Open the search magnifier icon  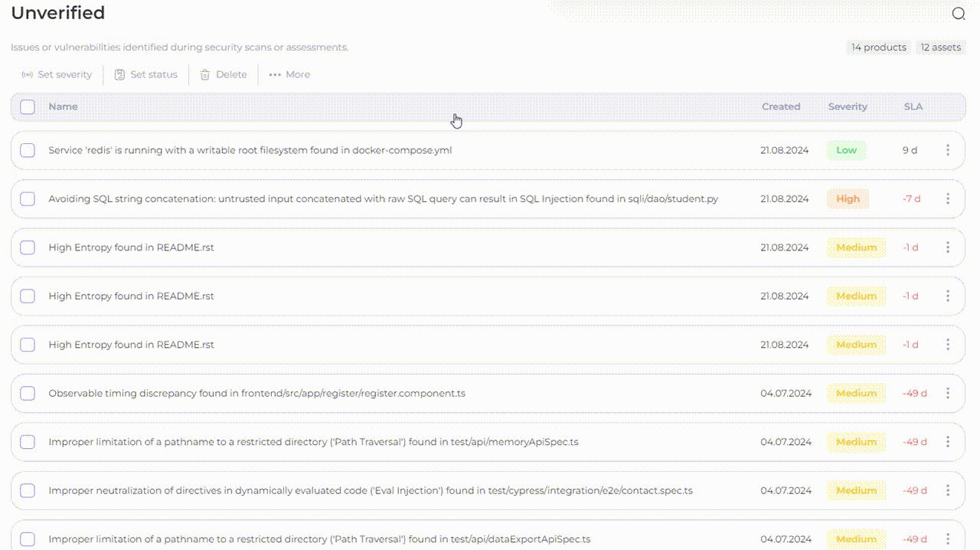(x=959, y=14)
